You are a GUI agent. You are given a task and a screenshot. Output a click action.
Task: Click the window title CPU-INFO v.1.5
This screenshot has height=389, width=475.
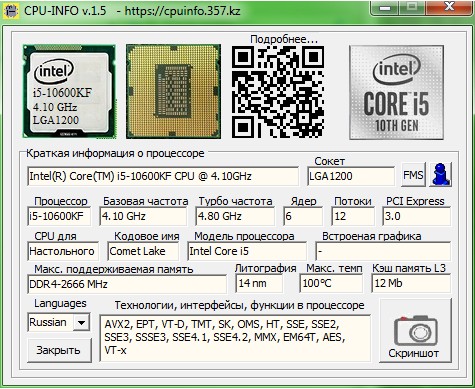[65, 11]
